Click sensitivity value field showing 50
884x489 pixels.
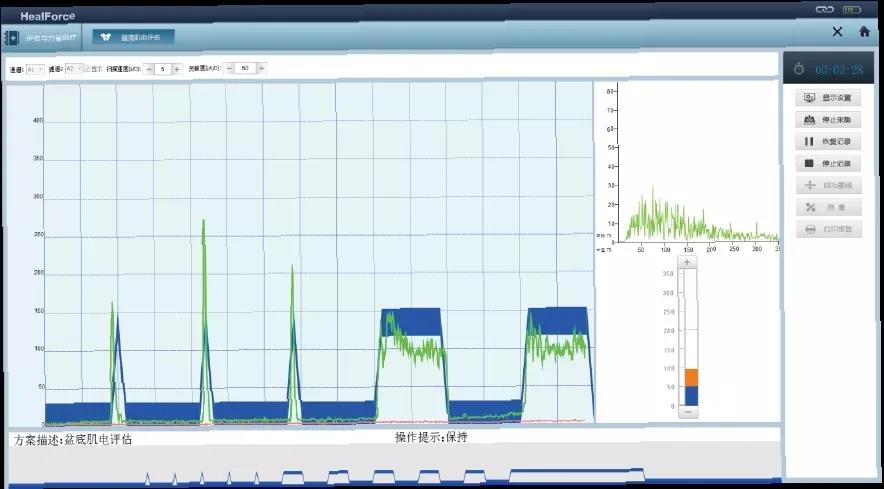coord(245,68)
